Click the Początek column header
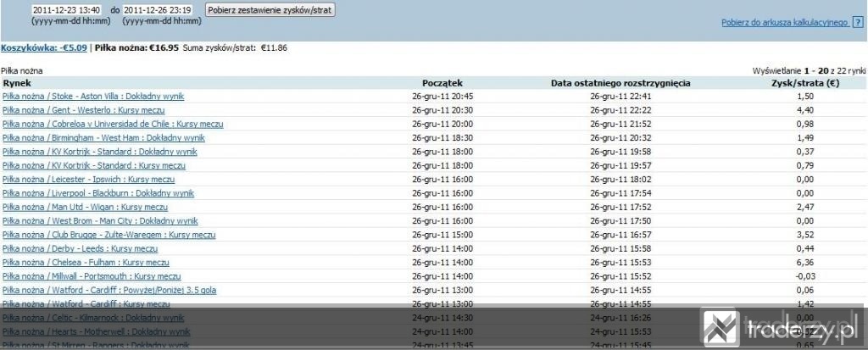 [442, 83]
